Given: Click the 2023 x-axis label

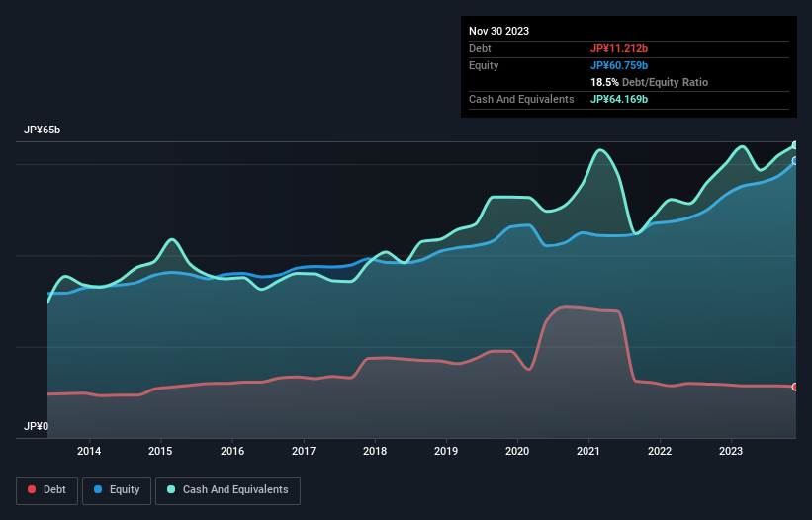Looking at the screenshot, I should tap(731, 451).
